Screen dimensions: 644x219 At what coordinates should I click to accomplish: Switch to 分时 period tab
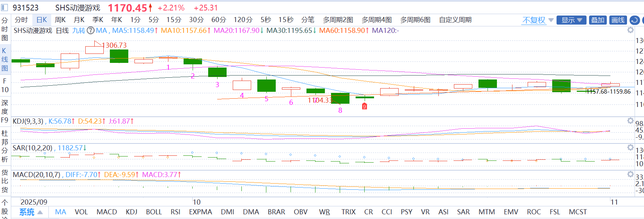tap(21, 20)
